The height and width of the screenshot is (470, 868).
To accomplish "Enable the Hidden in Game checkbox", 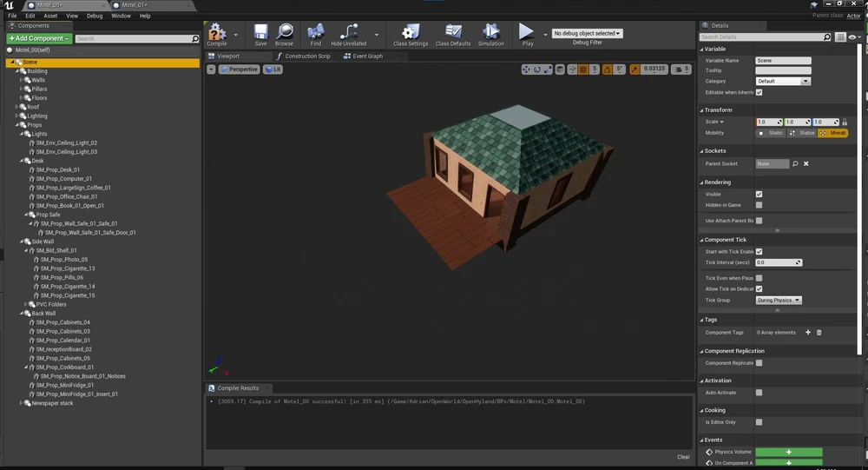I will coord(759,205).
